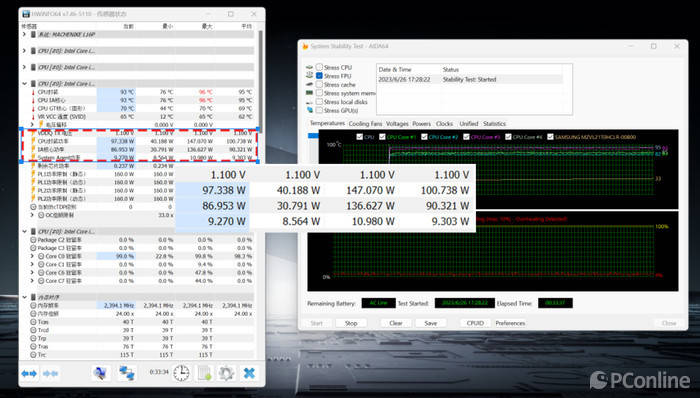700x398 pixels.
Task: Expand the Core C0 residency row
Action: (x=32, y=256)
